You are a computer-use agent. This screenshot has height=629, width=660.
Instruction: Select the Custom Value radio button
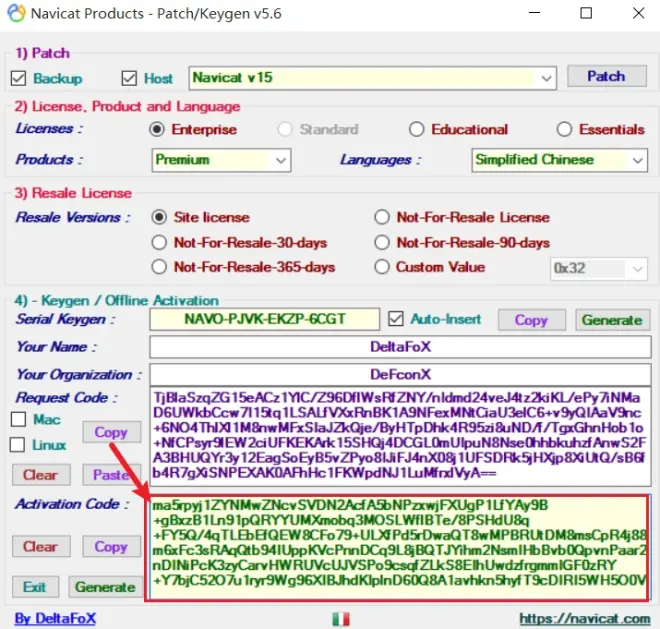coord(382,267)
